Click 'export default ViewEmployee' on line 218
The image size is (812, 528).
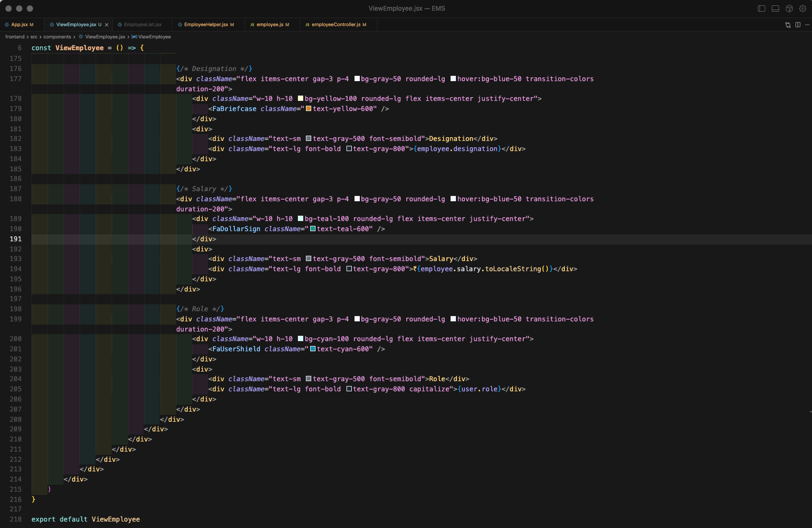(85, 519)
